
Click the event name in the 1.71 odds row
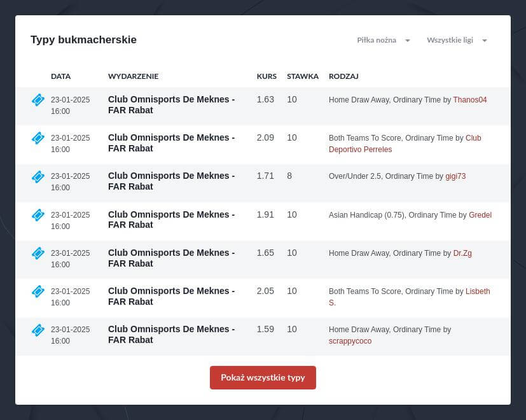(x=172, y=181)
